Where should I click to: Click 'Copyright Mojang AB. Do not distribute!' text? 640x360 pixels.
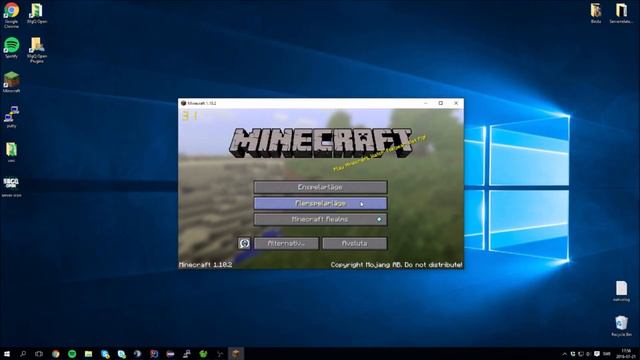(x=396, y=265)
